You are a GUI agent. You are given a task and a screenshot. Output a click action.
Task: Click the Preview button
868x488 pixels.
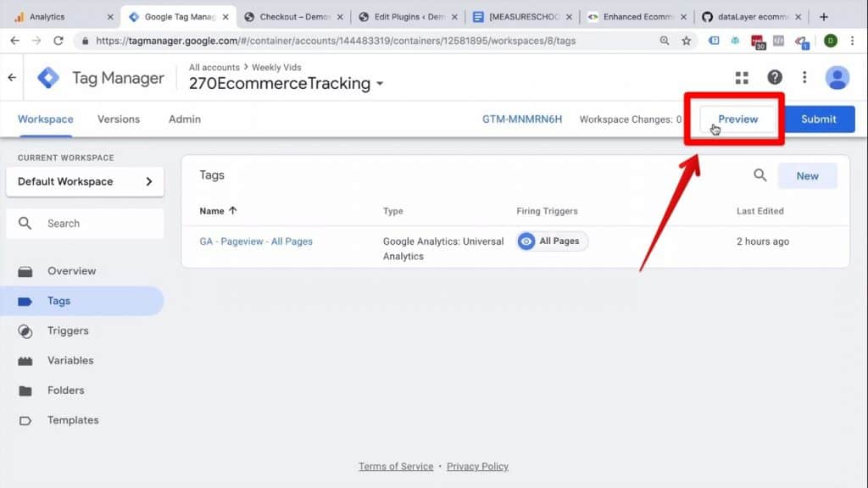738,119
